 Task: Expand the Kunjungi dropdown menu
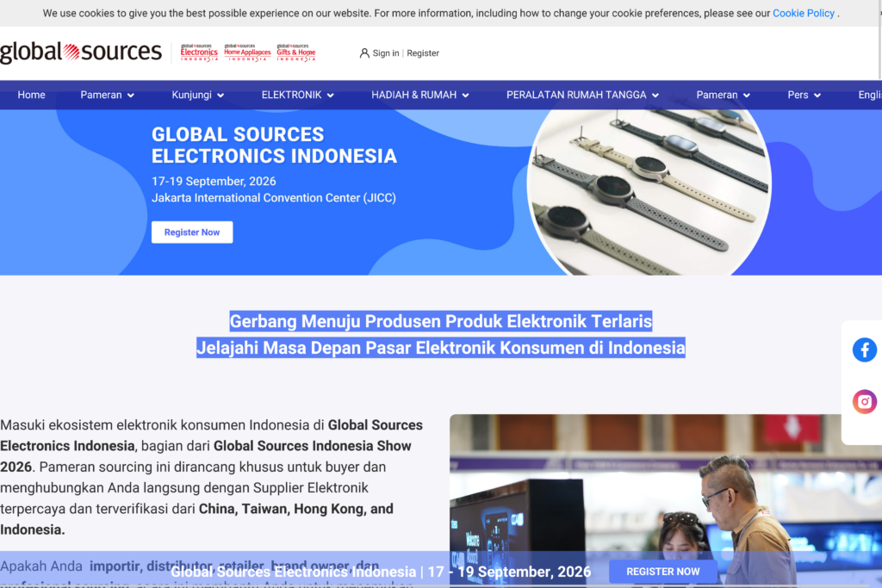pyautogui.click(x=197, y=95)
